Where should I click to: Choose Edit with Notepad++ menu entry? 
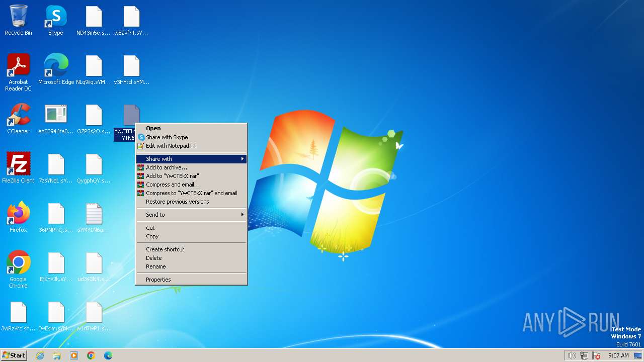(x=191, y=146)
